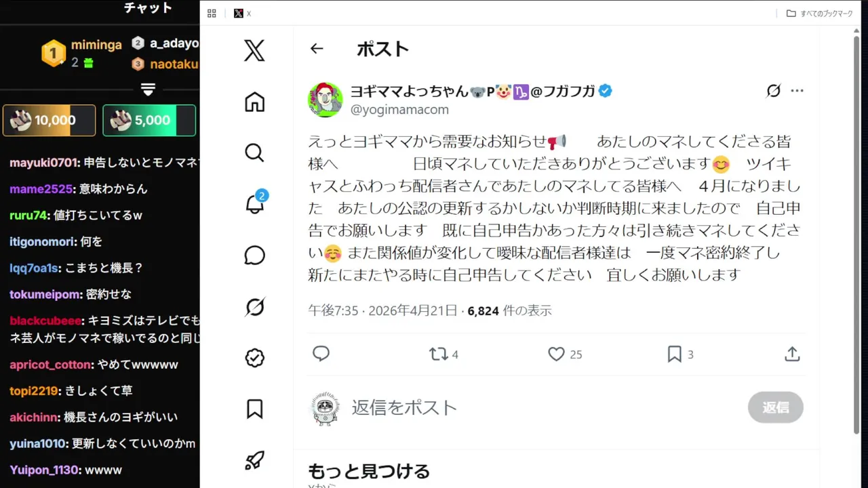Open the verified checkmark sidebar icon
Viewport: 868px width, 488px height.
[254, 358]
